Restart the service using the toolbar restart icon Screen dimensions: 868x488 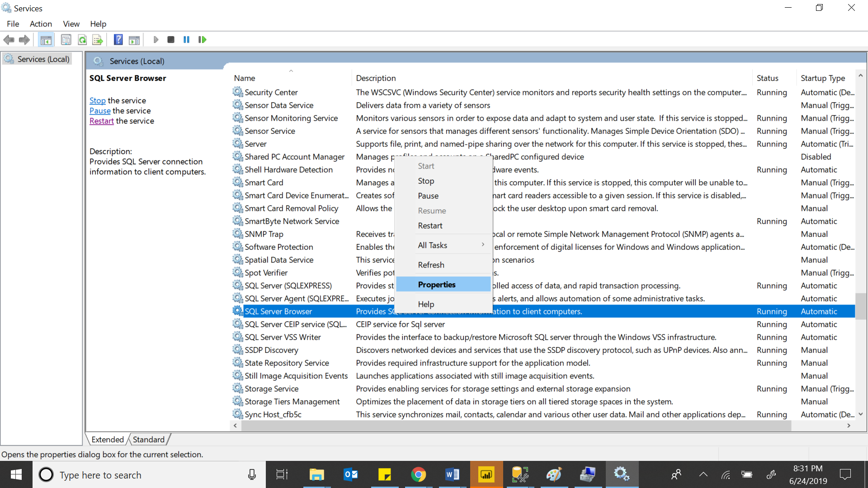pyautogui.click(x=202, y=39)
